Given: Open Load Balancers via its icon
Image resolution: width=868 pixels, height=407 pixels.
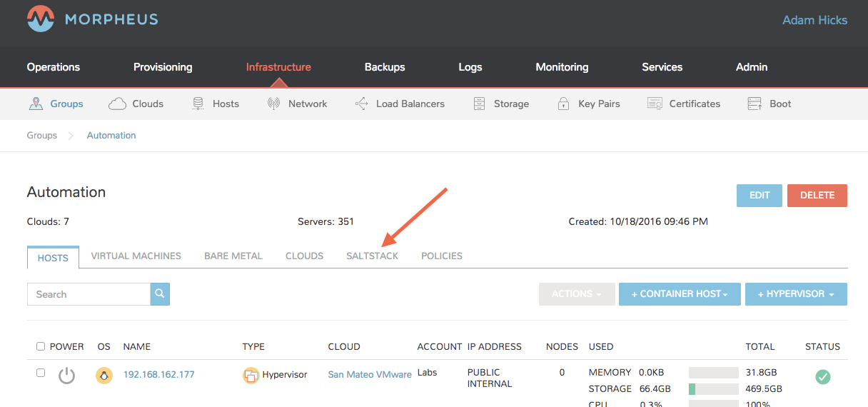Looking at the screenshot, I should coord(361,104).
